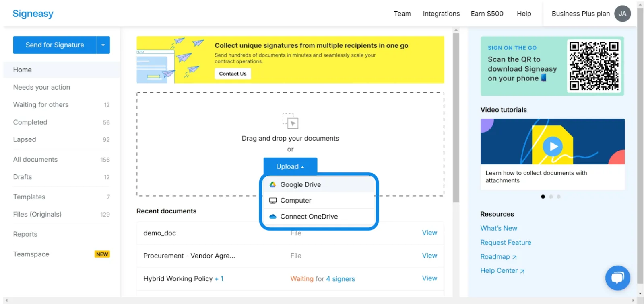Click the Business Plus plan label
The height and width of the screenshot is (305, 644).
click(580, 14)
